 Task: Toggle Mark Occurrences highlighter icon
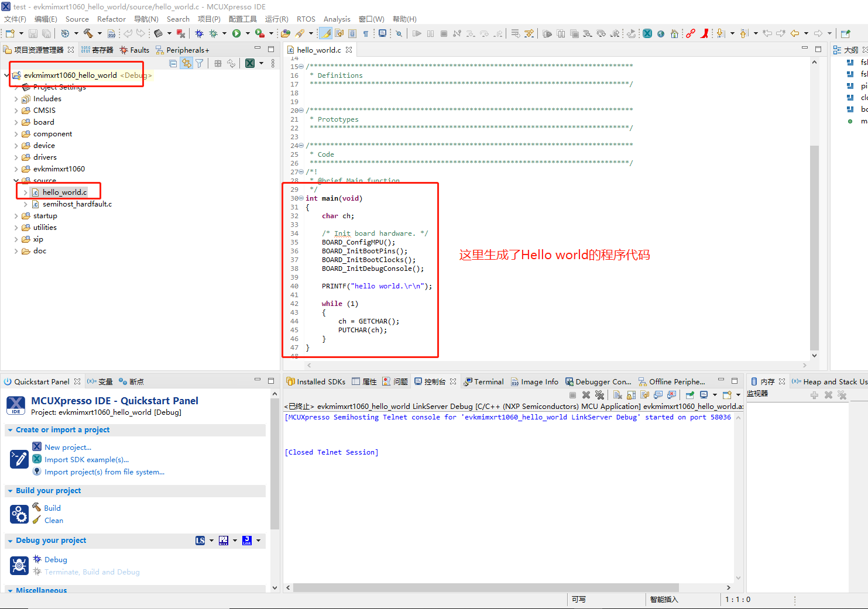326,33
